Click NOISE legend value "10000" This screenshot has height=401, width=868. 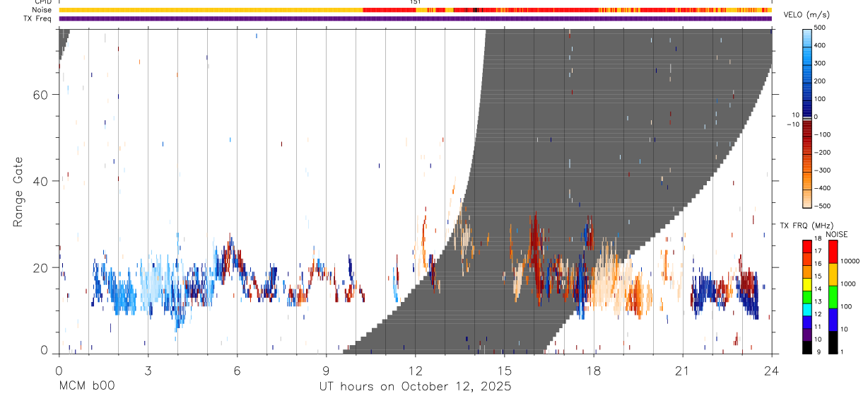pos(849,261)
